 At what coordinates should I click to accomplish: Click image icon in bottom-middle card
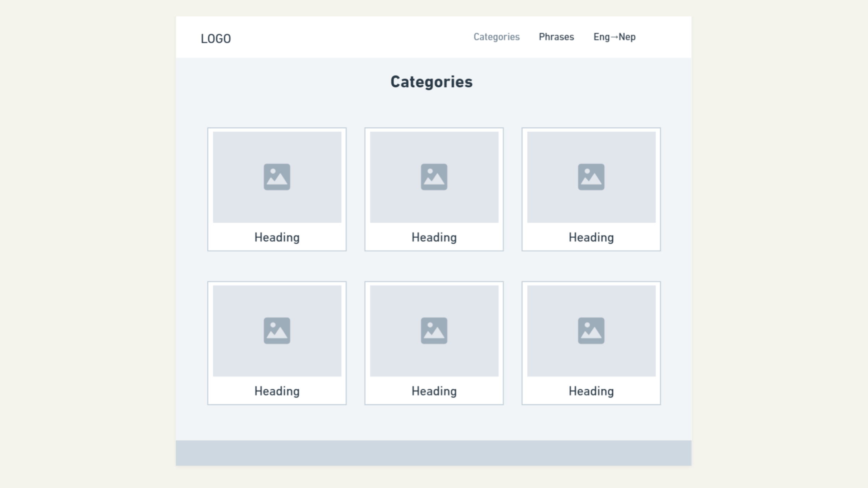coord(434,331)
